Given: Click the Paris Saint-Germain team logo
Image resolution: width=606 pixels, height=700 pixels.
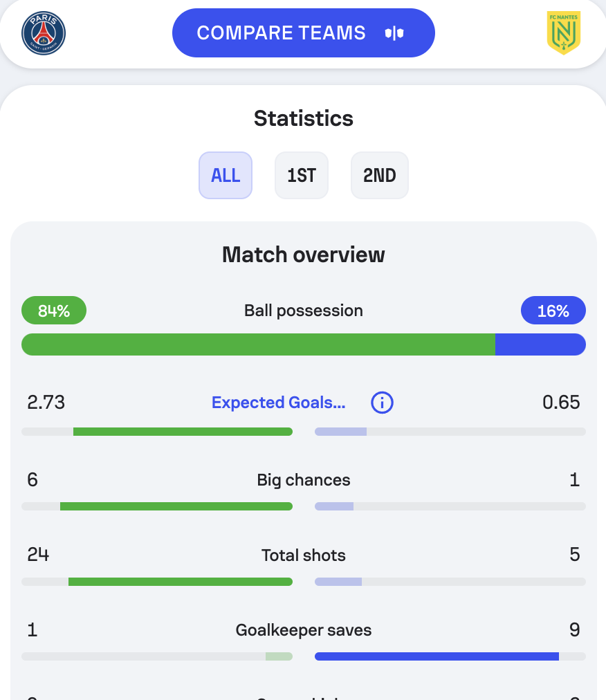Looking at the screenshot, I should click(44, 33).
